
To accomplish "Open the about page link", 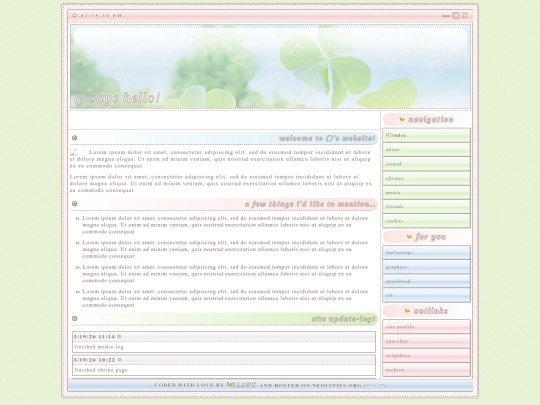I will coord(426,149).
